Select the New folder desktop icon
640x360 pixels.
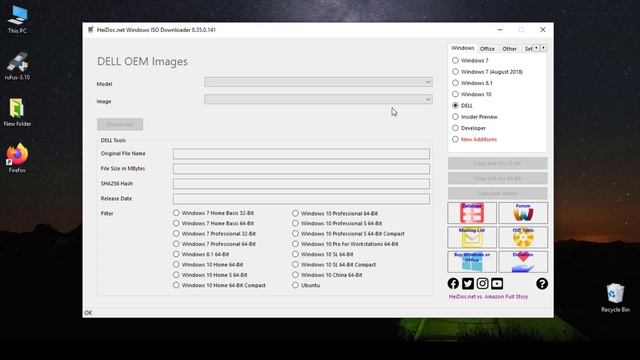pos(17,112)
